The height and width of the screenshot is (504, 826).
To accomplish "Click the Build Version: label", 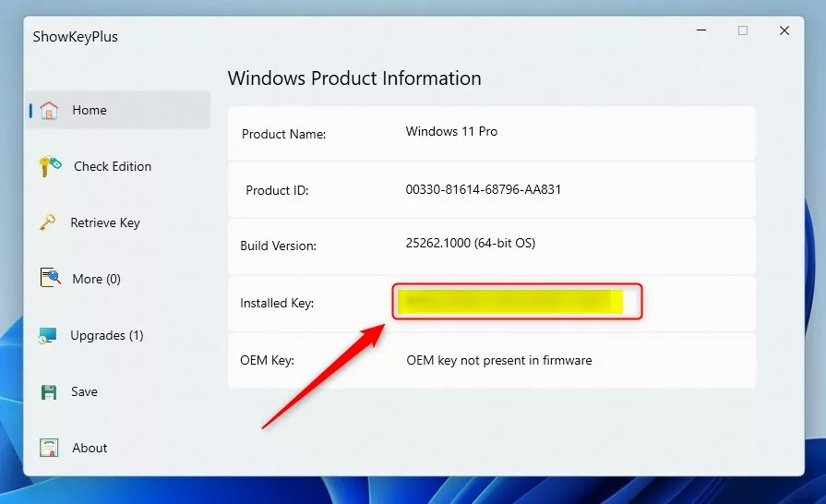I will pos(278,246).
